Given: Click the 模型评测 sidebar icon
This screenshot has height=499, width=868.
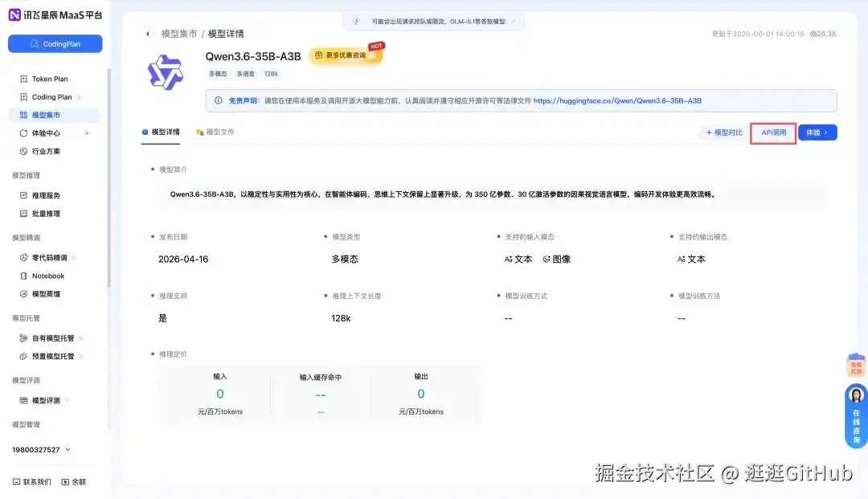Looking at the screenshot, I should point(23,400).
